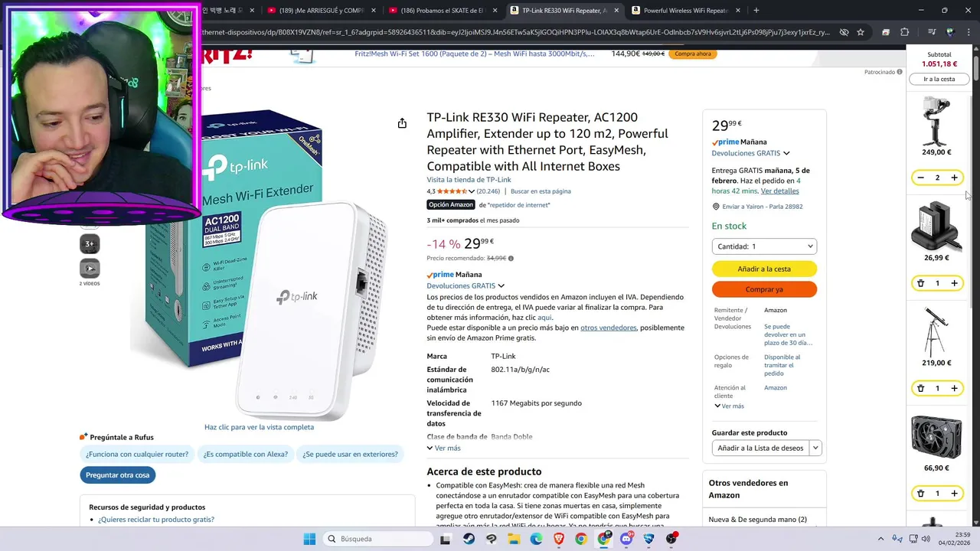This screenshot has width=980, height=551.
Task: Switch to the Powerful Wireless WiFi Repeater tab
Action: 687,11
